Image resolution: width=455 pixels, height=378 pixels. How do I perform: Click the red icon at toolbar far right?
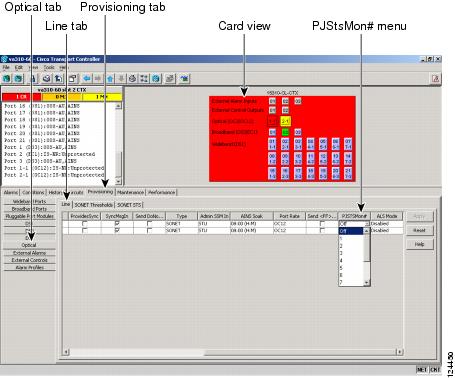[x=435, y=79]
